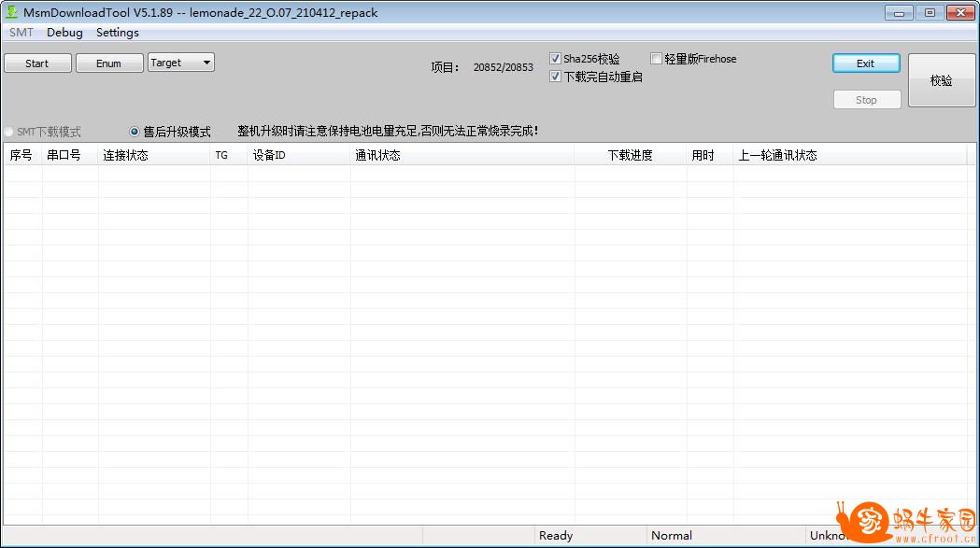This screenshot has width=980, height=548.
Task: Click the 连接状态 column header
Action: (154, 155)
